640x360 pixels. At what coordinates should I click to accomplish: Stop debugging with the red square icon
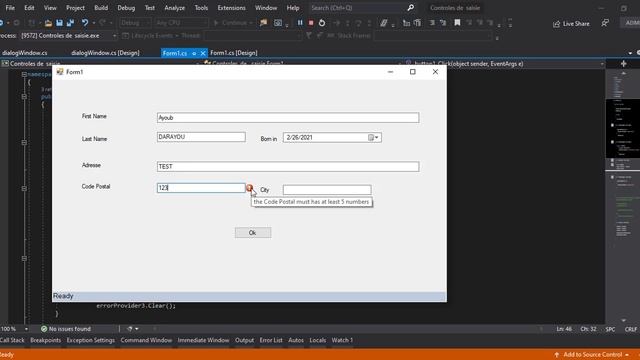[x=311, y=23]
